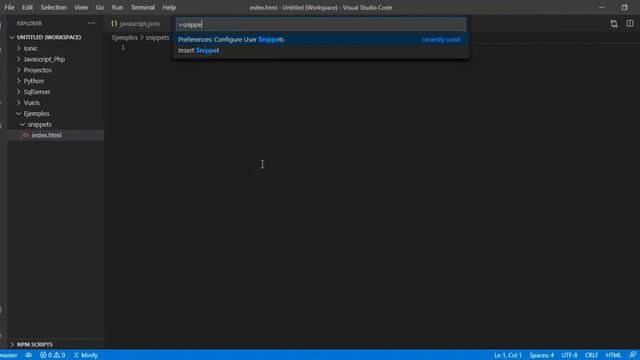Open the Go menu
Viewport: 640px width, 360px height.
[x=100, y=7]
